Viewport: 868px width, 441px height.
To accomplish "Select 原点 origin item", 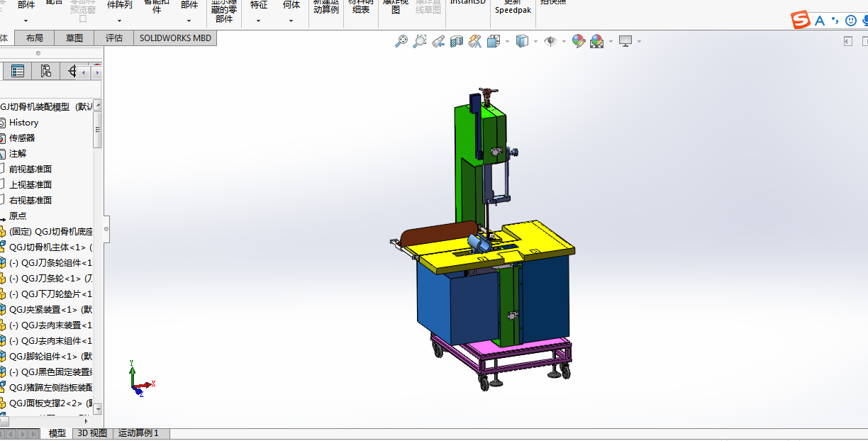I will (18, 216).
